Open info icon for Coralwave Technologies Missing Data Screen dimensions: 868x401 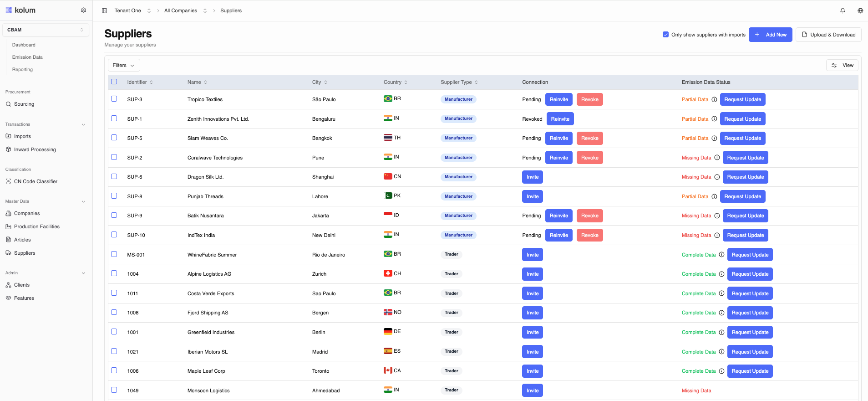[717, 158]
